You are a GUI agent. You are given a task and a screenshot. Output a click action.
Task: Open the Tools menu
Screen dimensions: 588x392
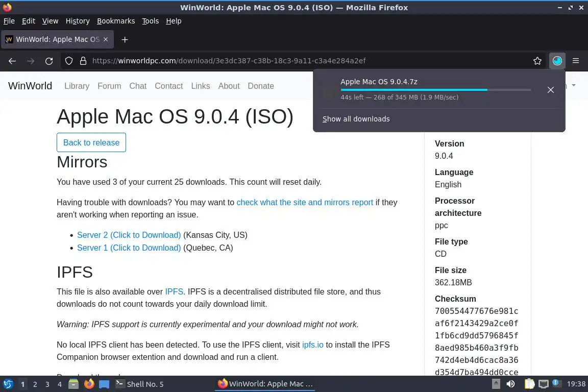[151, 21]
